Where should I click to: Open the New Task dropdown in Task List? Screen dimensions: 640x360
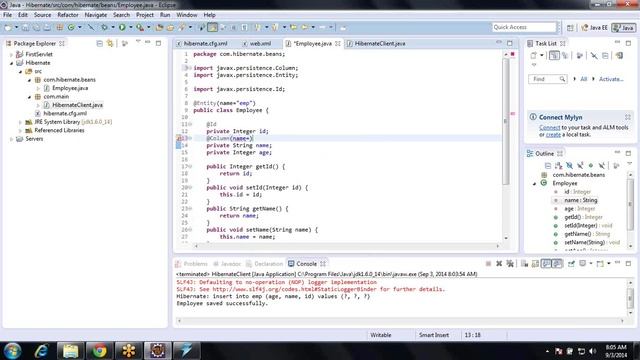pyautogui.click(x=542, y=56)
